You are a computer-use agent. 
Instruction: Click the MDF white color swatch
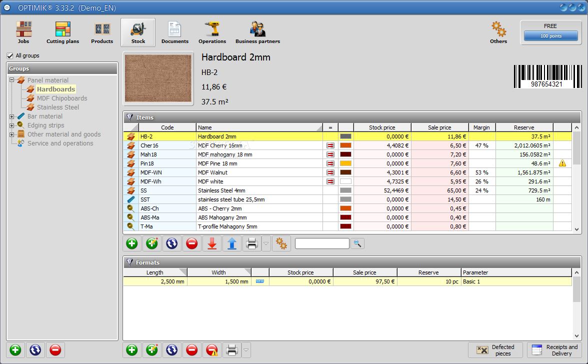tap(345, 181)
